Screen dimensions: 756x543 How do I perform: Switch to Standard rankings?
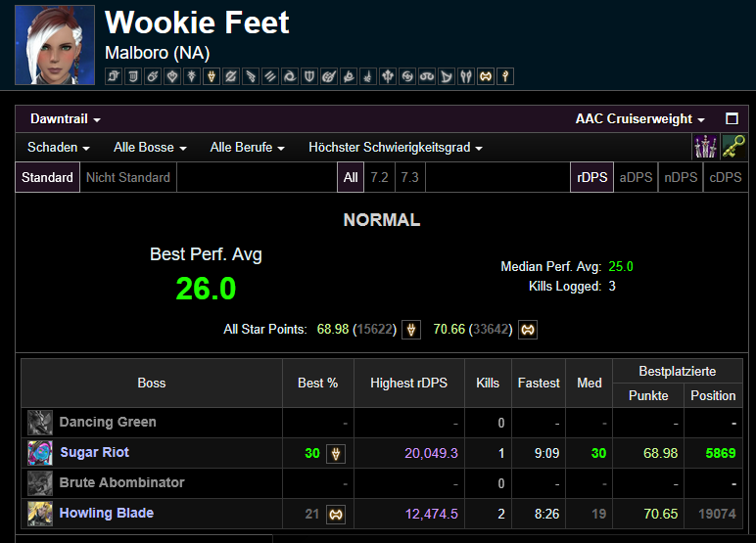click(47, 177)
